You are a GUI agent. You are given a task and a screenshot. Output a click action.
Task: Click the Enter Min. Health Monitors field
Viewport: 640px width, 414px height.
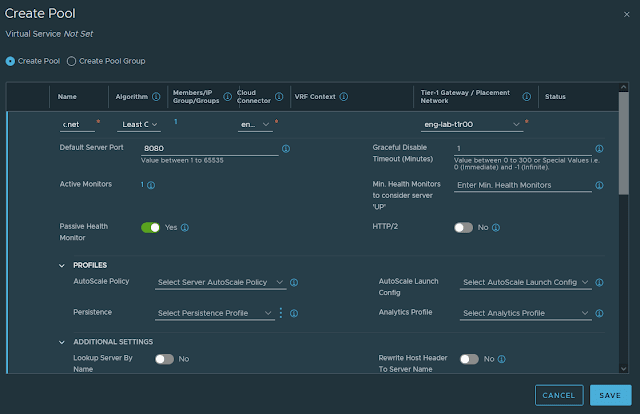pos(523,185)
